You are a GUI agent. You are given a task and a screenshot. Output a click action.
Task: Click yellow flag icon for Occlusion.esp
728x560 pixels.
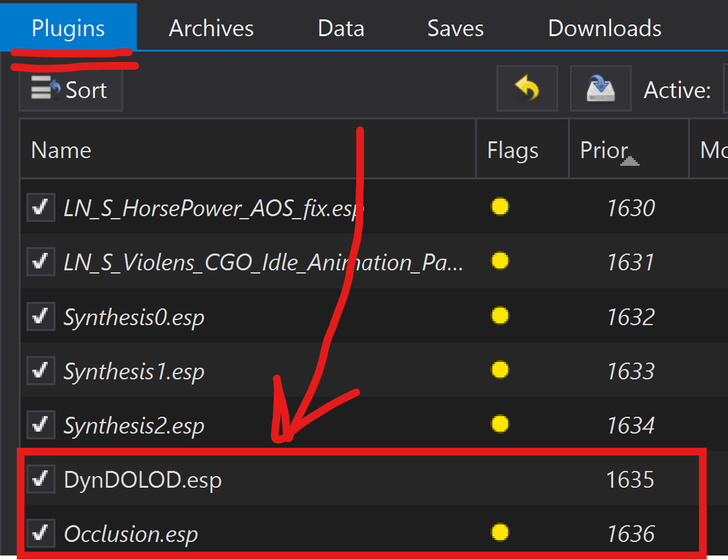pyautogui.click(x=500, y=533)
